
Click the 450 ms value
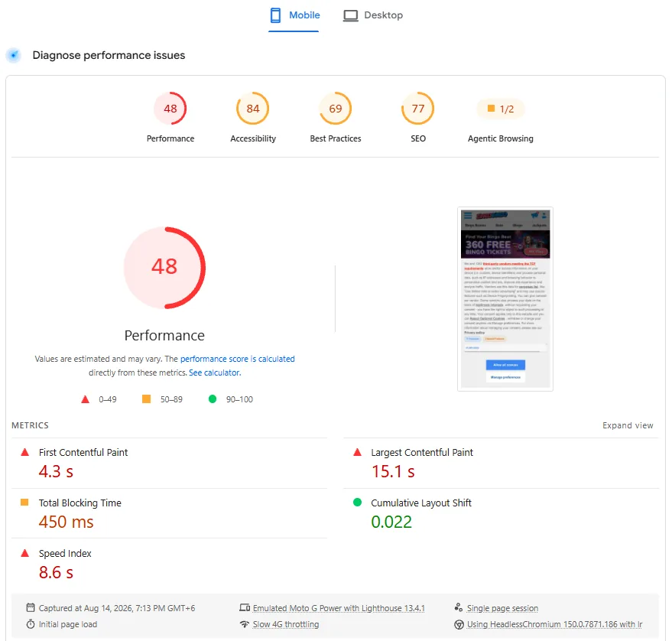[66, 522]
